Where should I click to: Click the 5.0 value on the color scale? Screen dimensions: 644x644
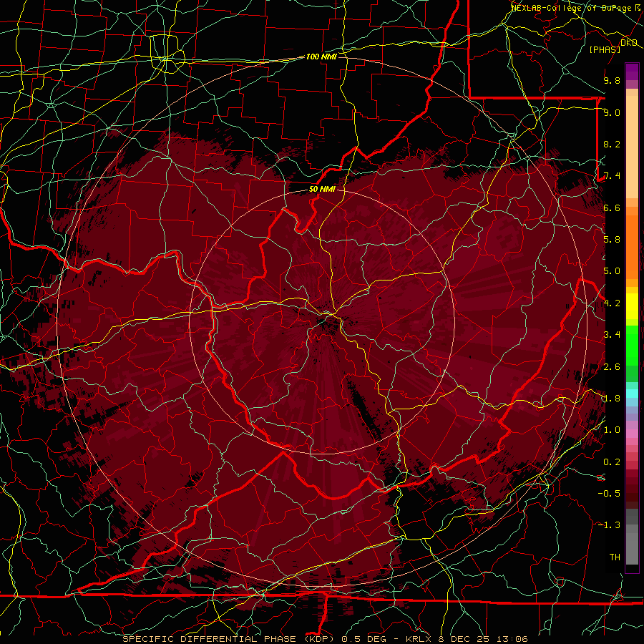(x=612, y=271)
